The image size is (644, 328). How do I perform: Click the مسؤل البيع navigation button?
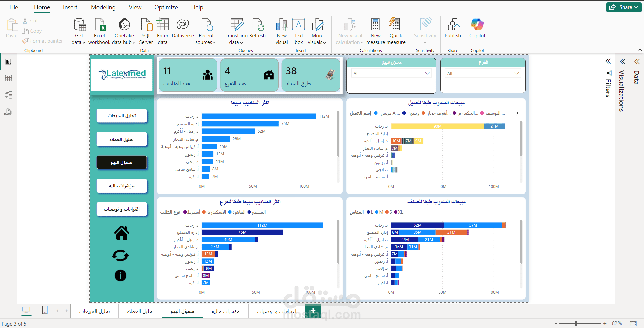point(122,162)
